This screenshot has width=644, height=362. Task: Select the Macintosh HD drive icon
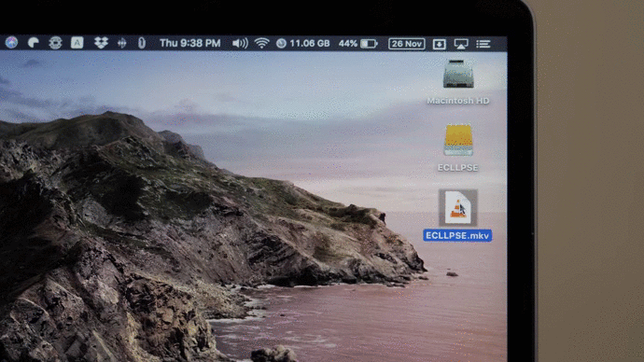point(458,74)
